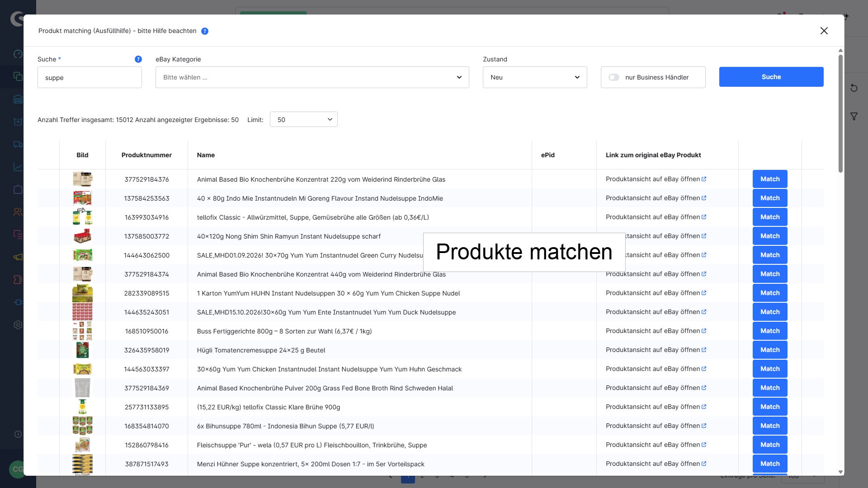
Task: Match the Hügli Tomatencremesuppe product
Action: (x=769, y=350)
